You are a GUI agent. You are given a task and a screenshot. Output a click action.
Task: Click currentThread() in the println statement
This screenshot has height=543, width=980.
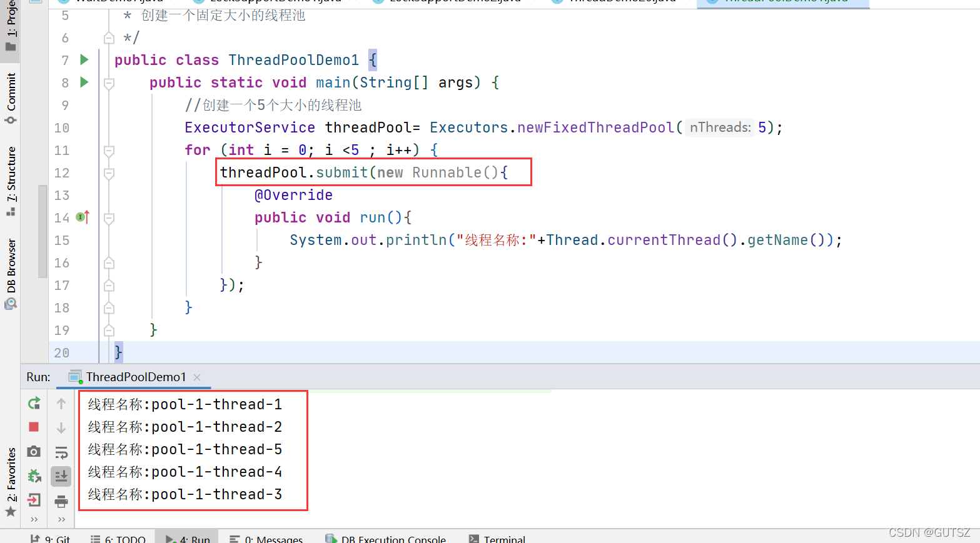672,240
